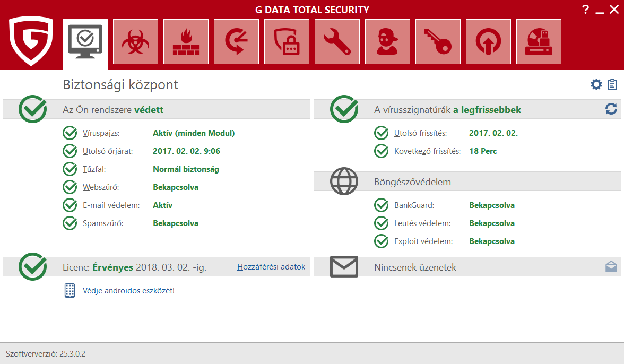
Task: Open the Víruspajzs settings label
Action: click(101, 133)
